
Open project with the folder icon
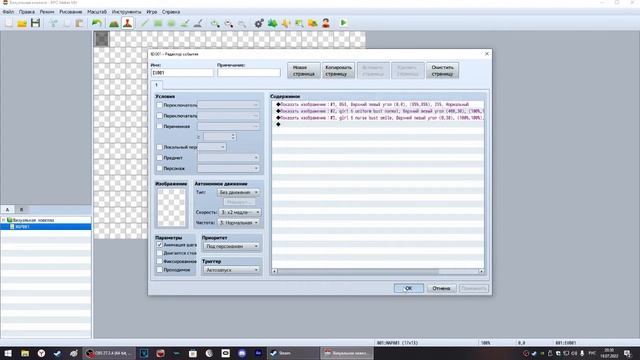click(x=22, y=23)
